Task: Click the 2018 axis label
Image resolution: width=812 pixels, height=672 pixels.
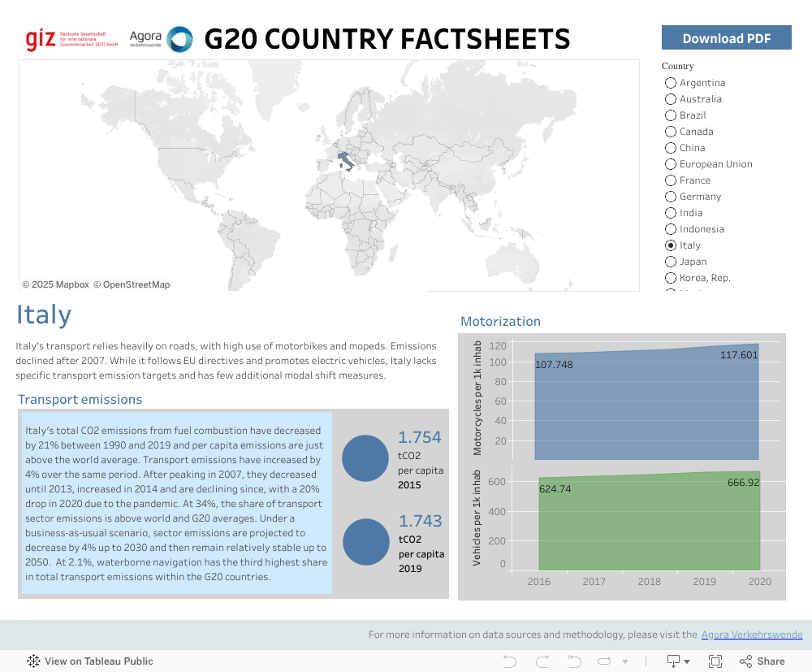Action: pyautogui.click(x=649, y=581)
